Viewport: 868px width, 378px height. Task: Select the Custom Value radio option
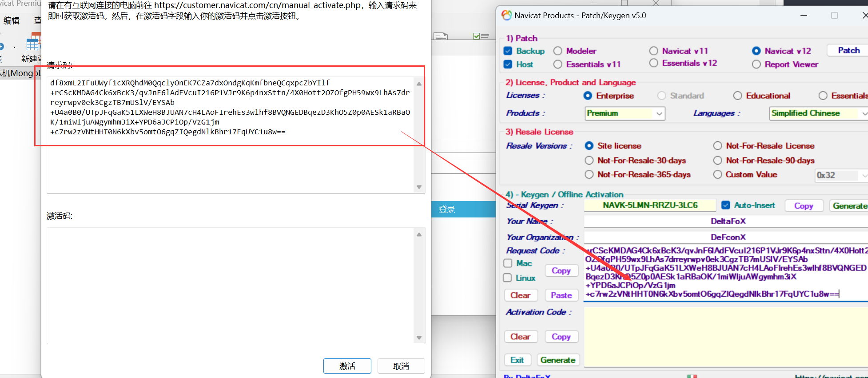coord(718,174)
